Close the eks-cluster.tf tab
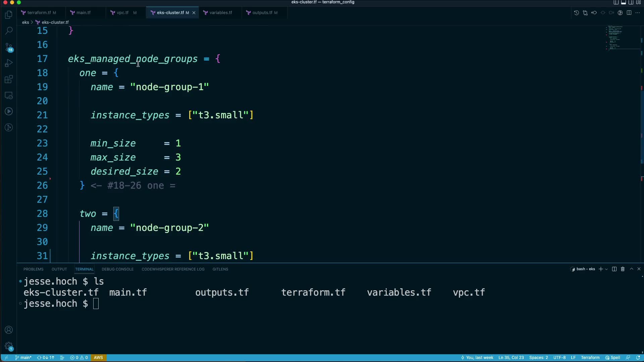 tap(194, 13)
